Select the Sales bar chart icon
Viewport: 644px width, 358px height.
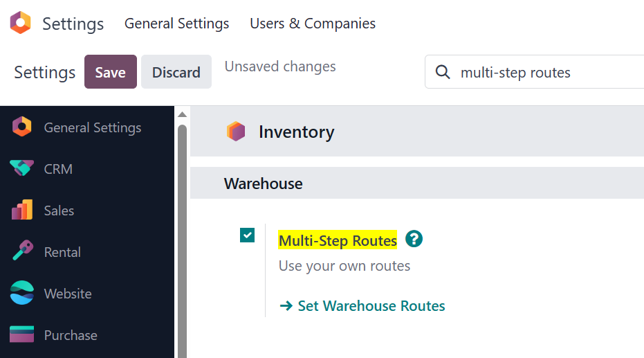[22, 210]
